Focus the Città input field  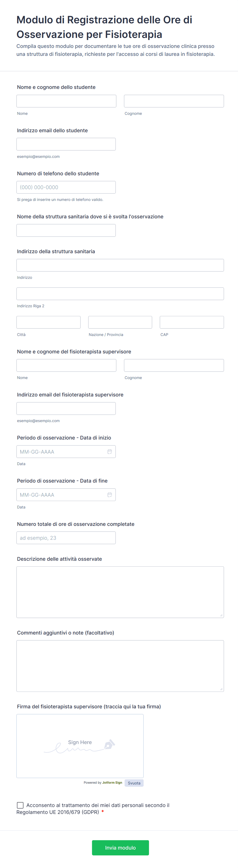tap(48, 322)
